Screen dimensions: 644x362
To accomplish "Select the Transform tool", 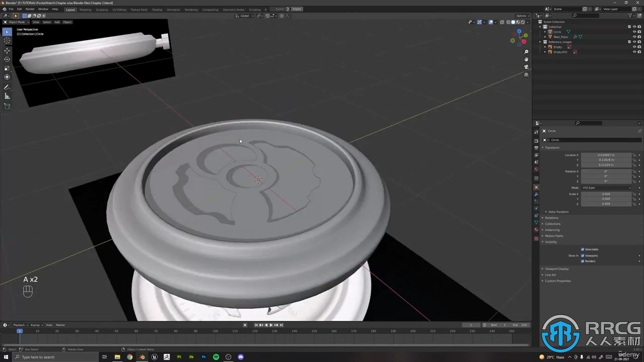I will tap(7, 77).
